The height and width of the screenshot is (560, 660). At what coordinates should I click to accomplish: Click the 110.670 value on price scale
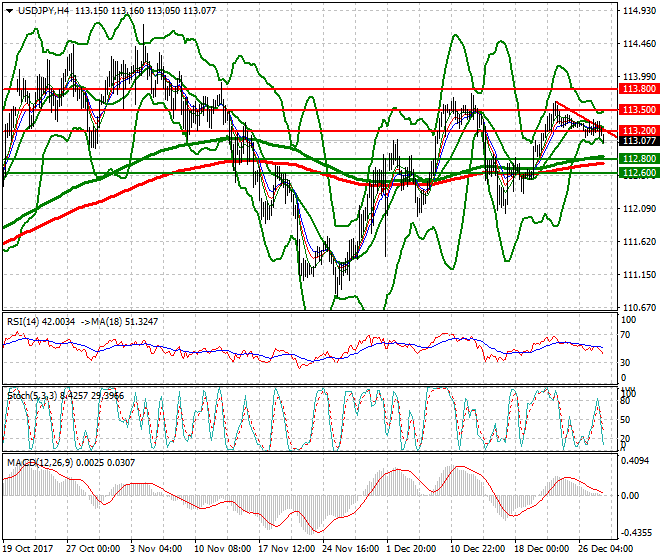[638, 307]
